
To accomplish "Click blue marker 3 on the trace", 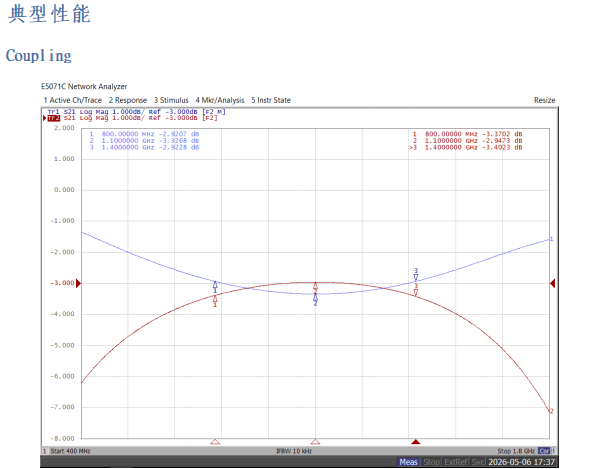I will (x=416, y=274).
